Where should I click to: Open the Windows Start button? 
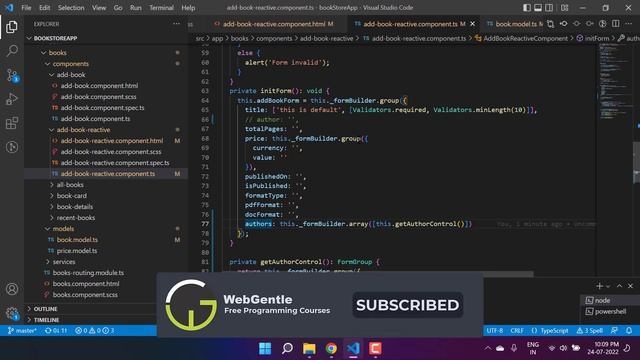click(x=265, y=349)
